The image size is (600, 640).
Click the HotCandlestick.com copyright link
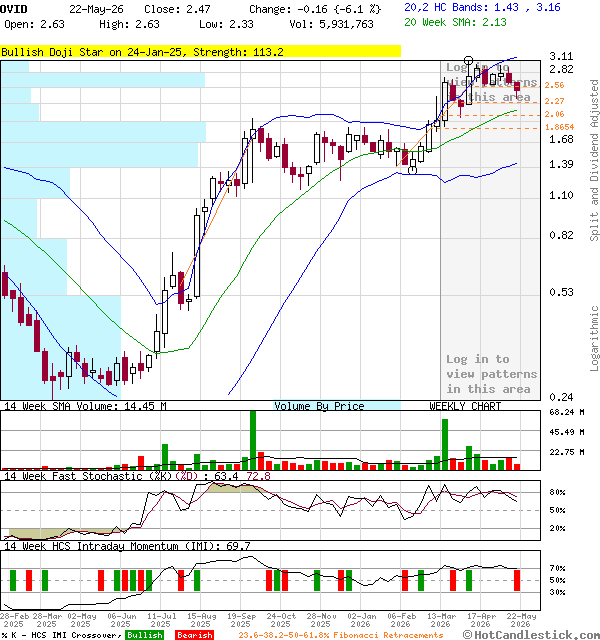click(531, 635)
